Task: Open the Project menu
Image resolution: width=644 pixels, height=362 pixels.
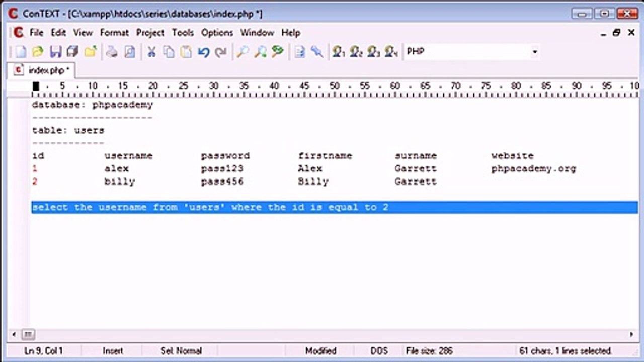Action: (x=150, y=32)
